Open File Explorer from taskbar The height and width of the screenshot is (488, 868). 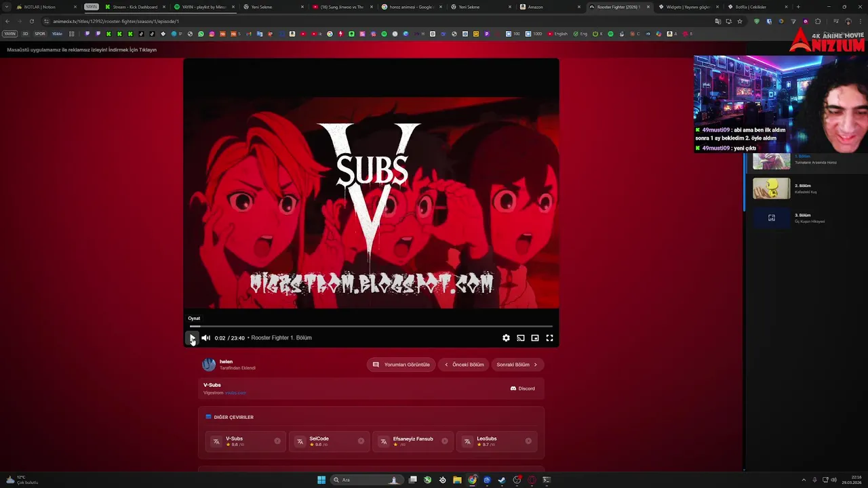click(x=457, y=480)
